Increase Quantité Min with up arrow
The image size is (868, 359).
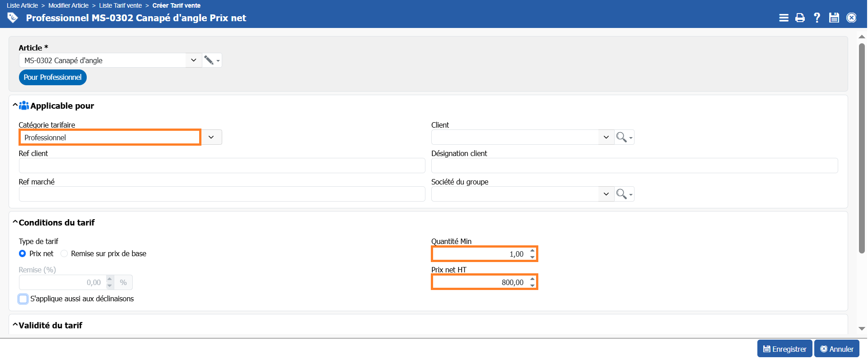coord(532,251)
